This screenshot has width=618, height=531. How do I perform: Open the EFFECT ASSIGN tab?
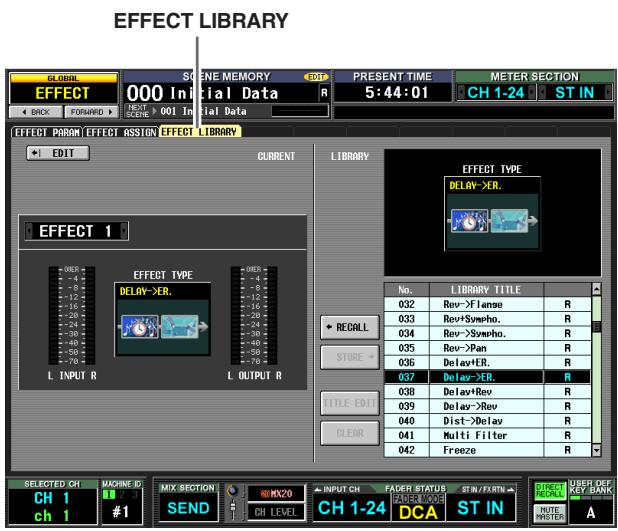point(121,132)
